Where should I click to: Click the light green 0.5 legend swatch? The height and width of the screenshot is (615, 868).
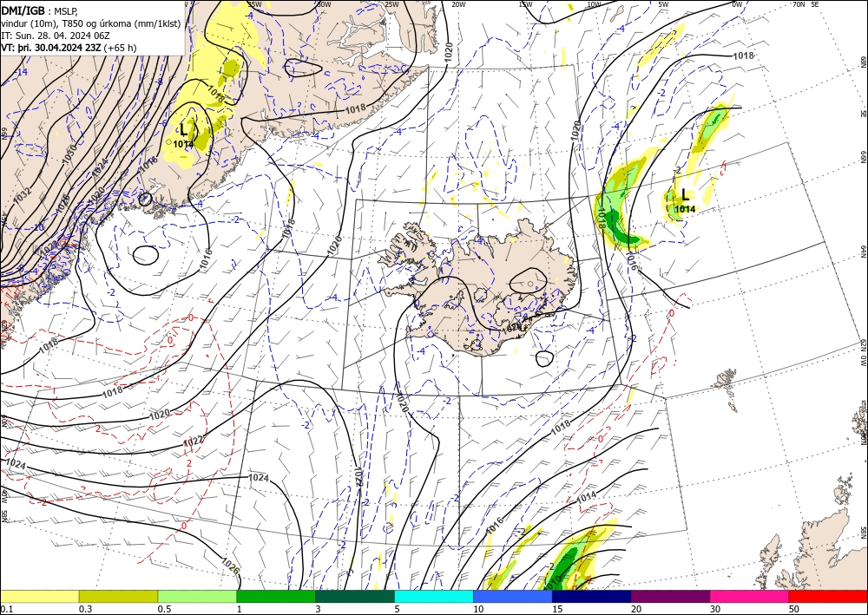click(197, 596)
